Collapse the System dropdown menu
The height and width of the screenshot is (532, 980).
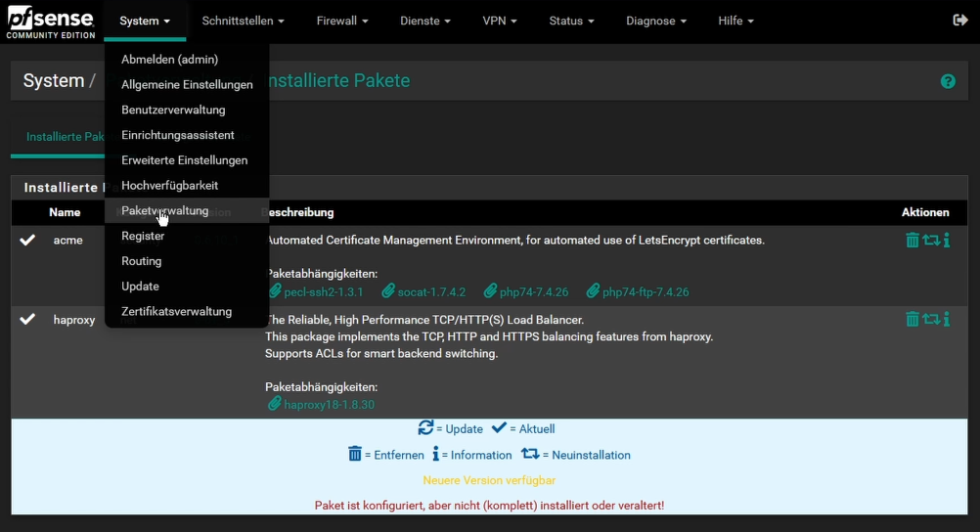pos(145,21)
